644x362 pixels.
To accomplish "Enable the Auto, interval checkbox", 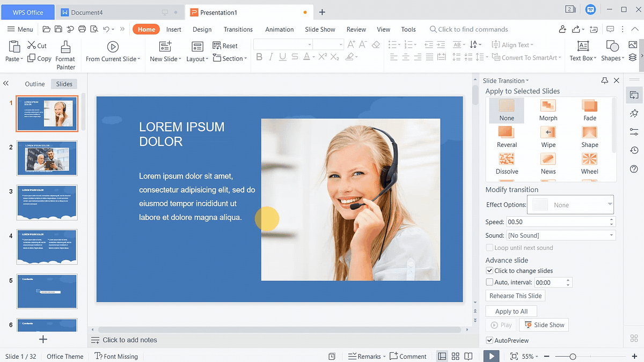I will pyautogui.click(x=489, y=282).
